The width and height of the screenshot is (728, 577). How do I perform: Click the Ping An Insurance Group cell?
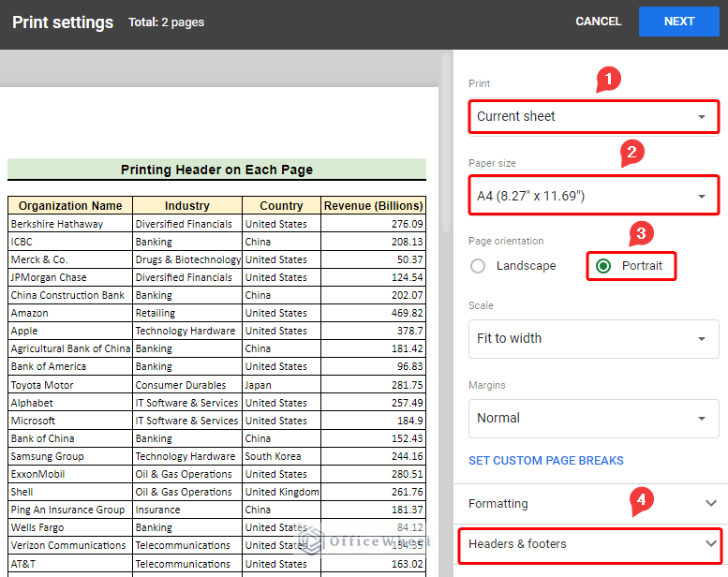coord(70,510)
